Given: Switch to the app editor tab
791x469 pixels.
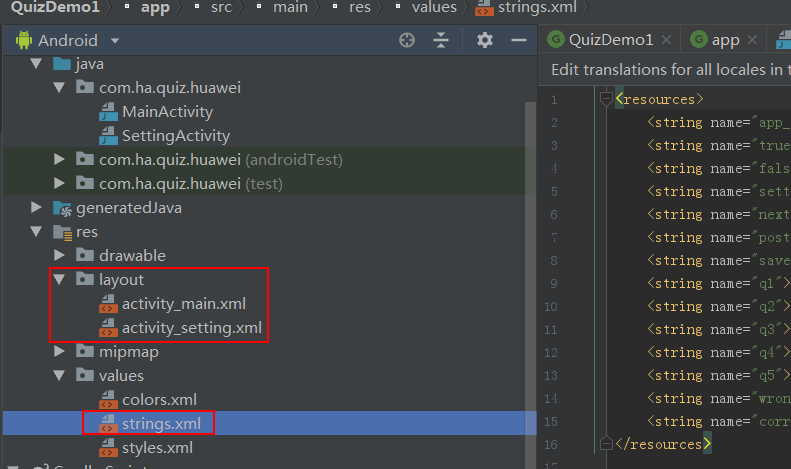Looking at the screenshot, I should pos(724,40).
